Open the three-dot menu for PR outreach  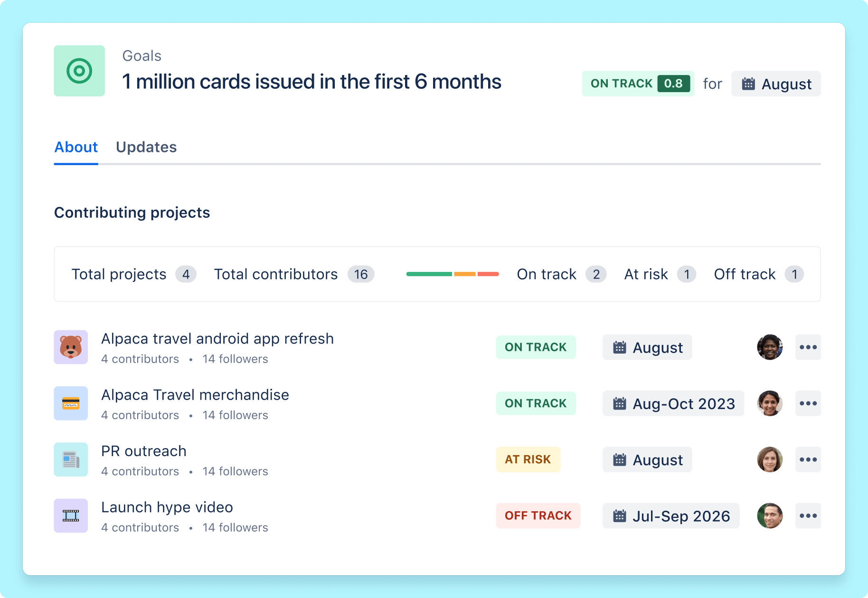808,459
